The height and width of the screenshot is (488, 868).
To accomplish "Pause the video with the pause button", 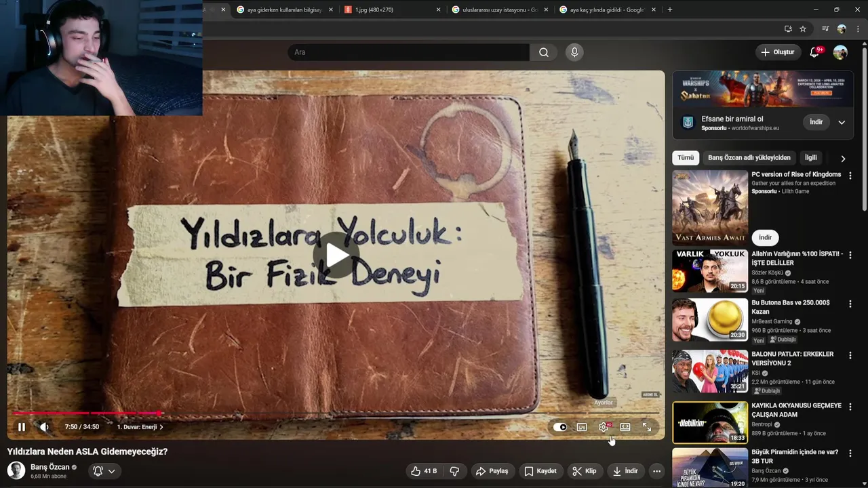I will click(x=22, y=427).
